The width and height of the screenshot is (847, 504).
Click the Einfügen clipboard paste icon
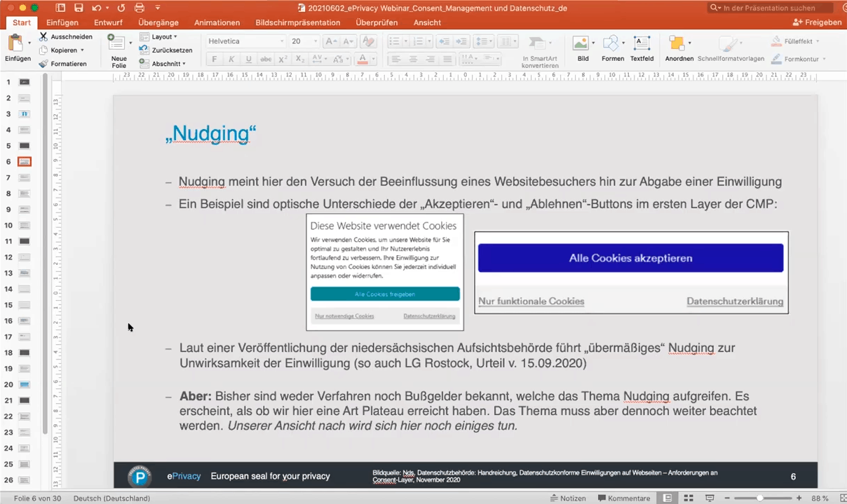click(15, 43)
